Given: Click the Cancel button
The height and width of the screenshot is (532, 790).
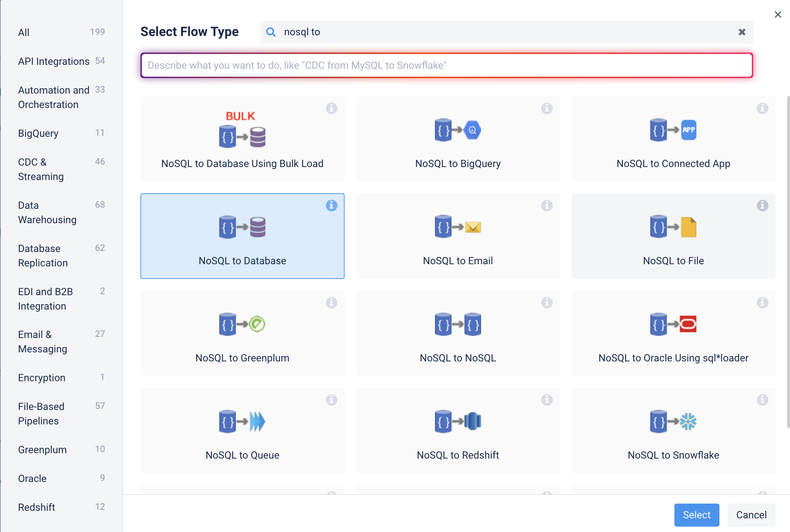Looking at the screenshot, I should click(x=751, y=515).
